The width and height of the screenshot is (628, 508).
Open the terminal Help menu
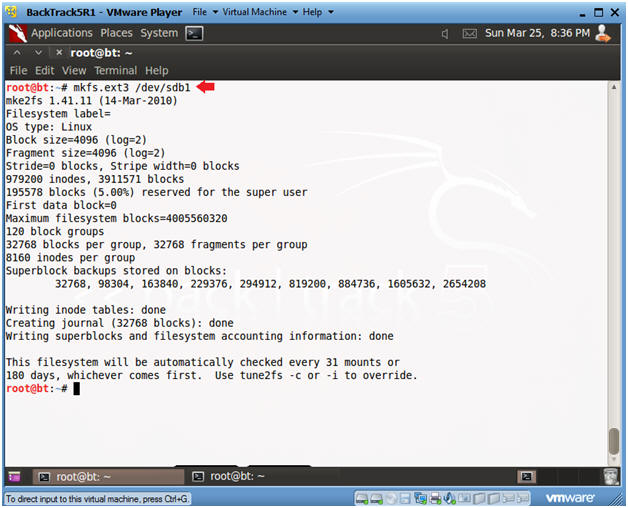click(x=157, y=71)
